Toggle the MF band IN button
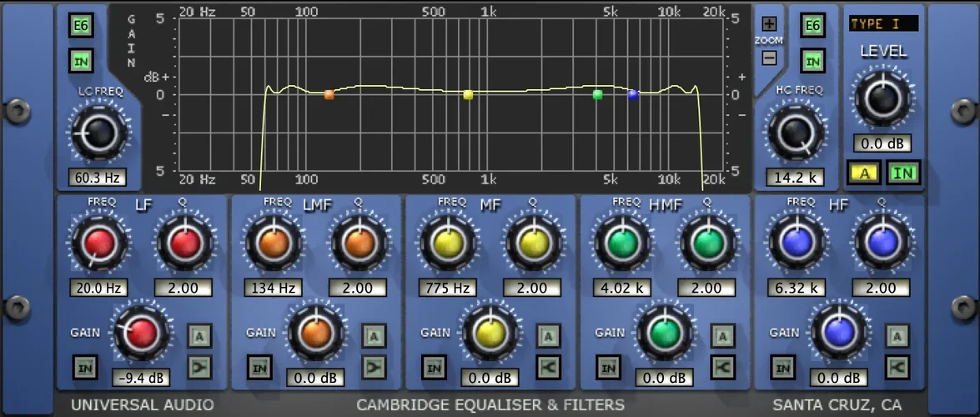Viewport: 980px width, 417px height. click(433, 368)
